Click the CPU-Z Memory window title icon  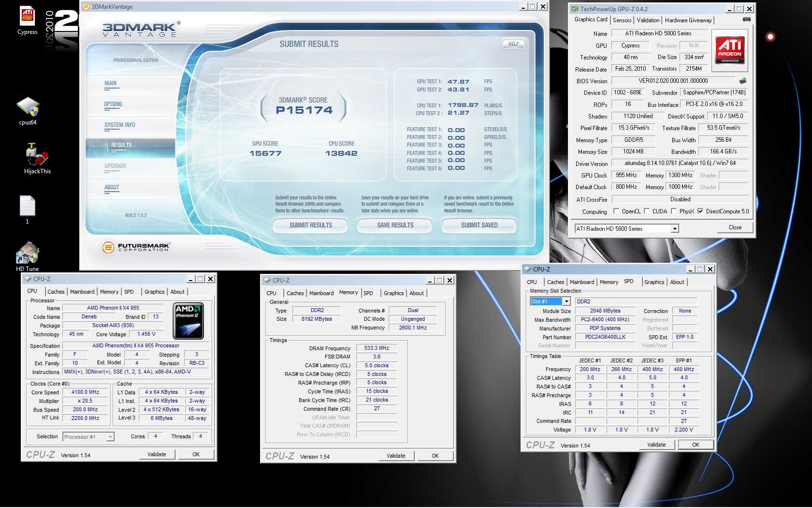267,280
